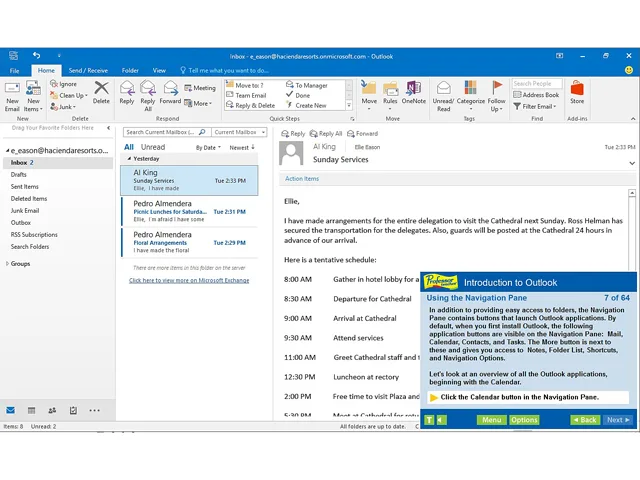Viewport: 640px width, 480px height.
Task: Toggle the Newest sort order arrow
Action: (242, 147)
